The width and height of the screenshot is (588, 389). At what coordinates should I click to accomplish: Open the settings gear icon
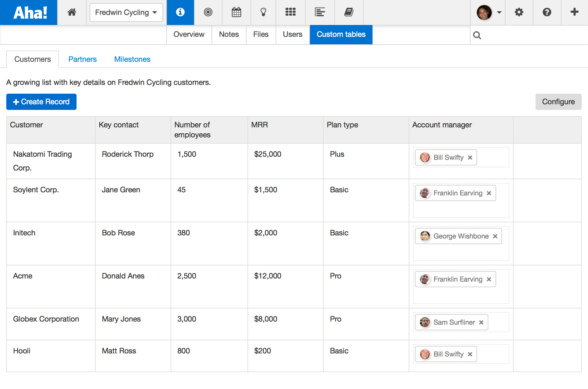click(x=519, y=12)
